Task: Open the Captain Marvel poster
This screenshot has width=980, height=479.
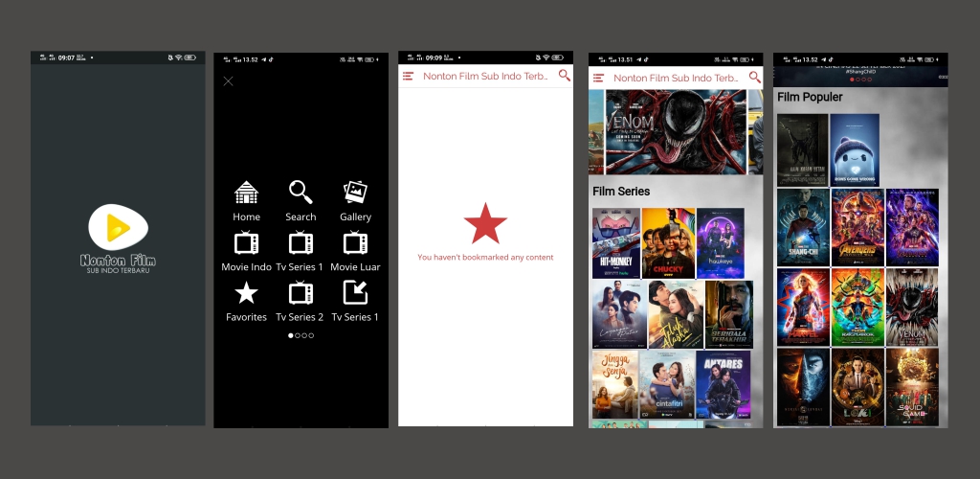Action: click(803, 307)
